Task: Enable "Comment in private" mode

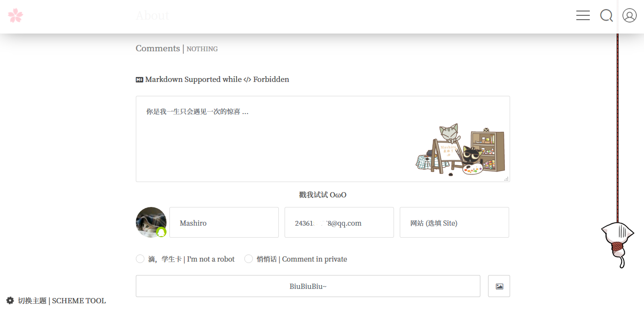Action: pos(249,258)
